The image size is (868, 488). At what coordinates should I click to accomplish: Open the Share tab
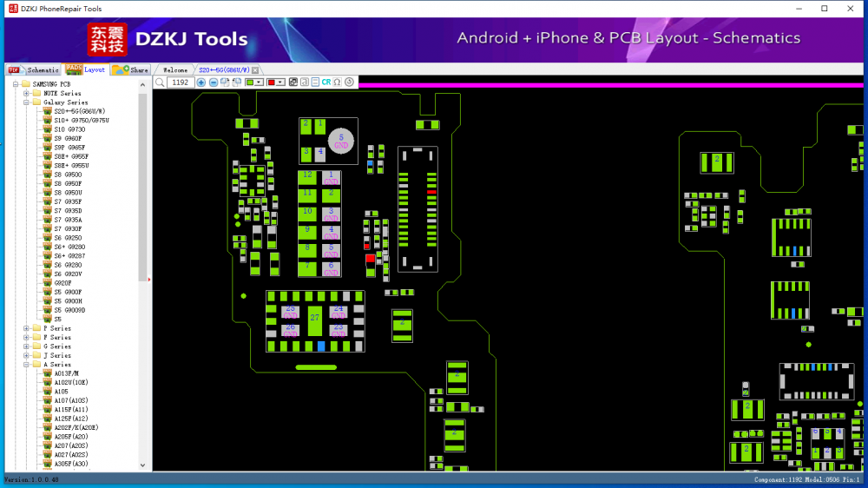coord(131,69)
